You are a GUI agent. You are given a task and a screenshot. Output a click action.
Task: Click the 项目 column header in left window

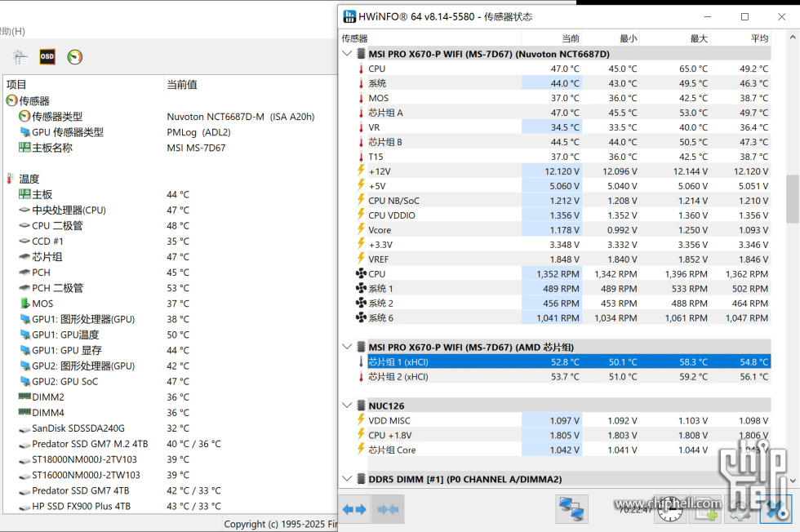pyautogui.click(x=83, y=85)
